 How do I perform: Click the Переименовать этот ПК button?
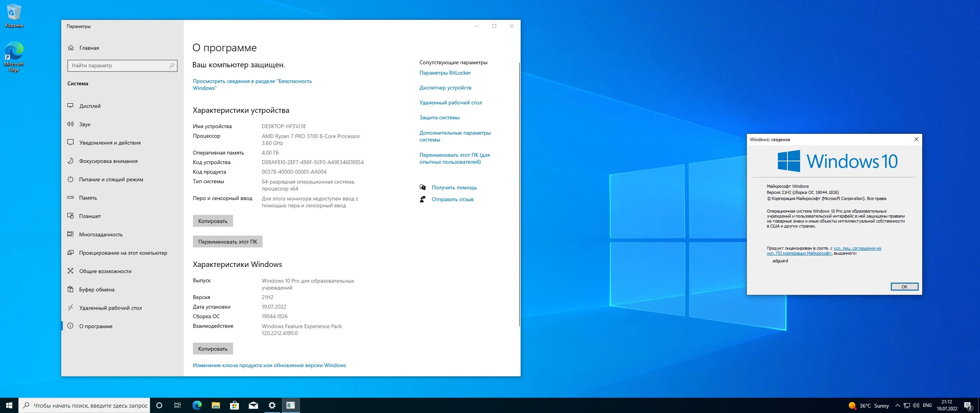point(227,242)
